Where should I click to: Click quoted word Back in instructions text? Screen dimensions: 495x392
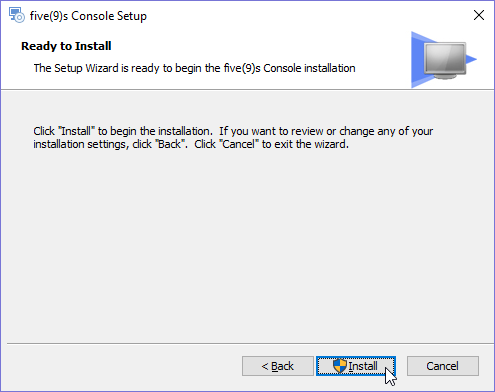click(170, 144)
